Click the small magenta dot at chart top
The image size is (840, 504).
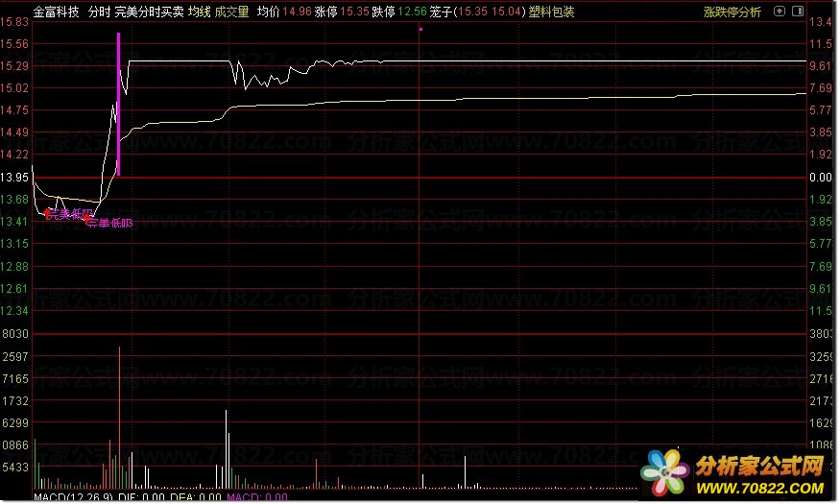(420, 29)
